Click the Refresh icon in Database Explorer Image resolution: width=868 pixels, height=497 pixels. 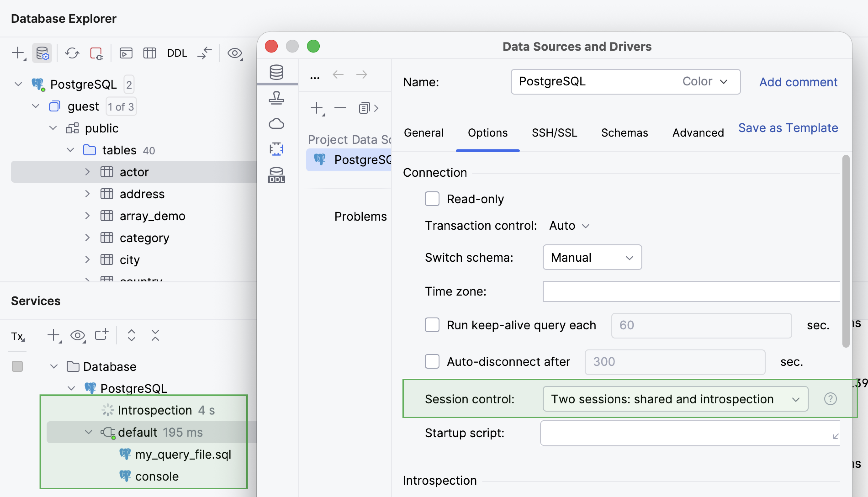coord(72,53)
